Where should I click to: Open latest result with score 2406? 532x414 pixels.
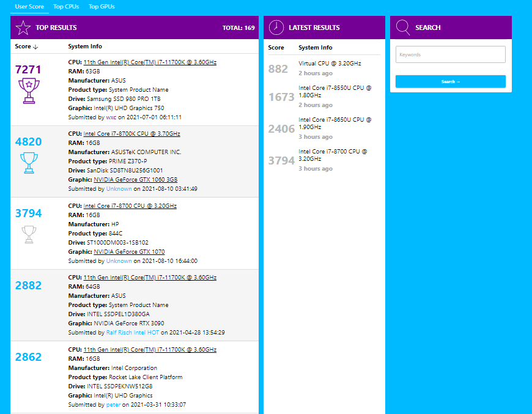coord(281,128)
